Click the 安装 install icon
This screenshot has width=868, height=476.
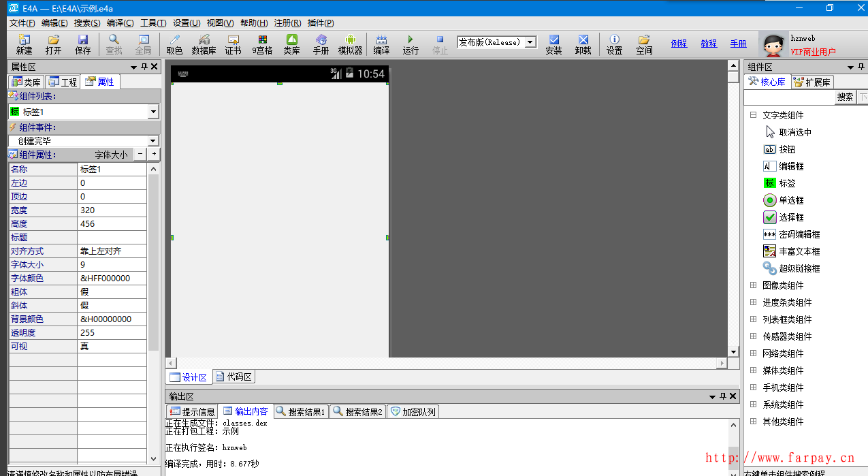(x=553, y=44)
